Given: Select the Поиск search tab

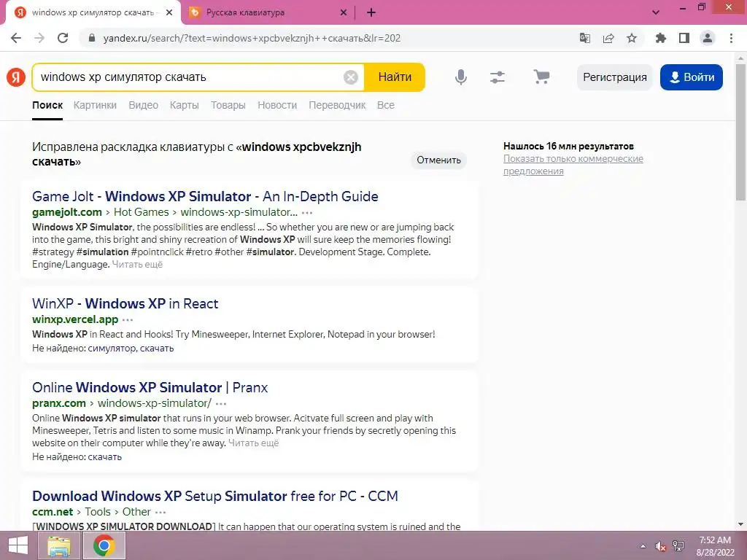Looking at the screenshot, I should point(47,105).
